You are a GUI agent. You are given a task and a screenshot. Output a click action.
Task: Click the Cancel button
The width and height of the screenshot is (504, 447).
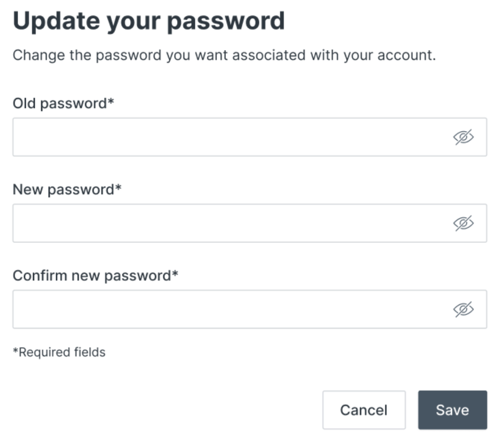(x=364, y=410)
